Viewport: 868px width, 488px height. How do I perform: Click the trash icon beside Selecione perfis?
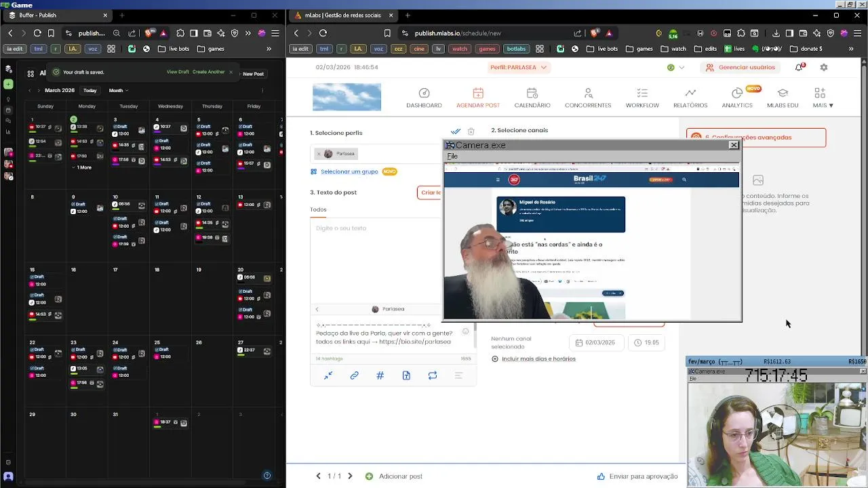click(471, 131)
